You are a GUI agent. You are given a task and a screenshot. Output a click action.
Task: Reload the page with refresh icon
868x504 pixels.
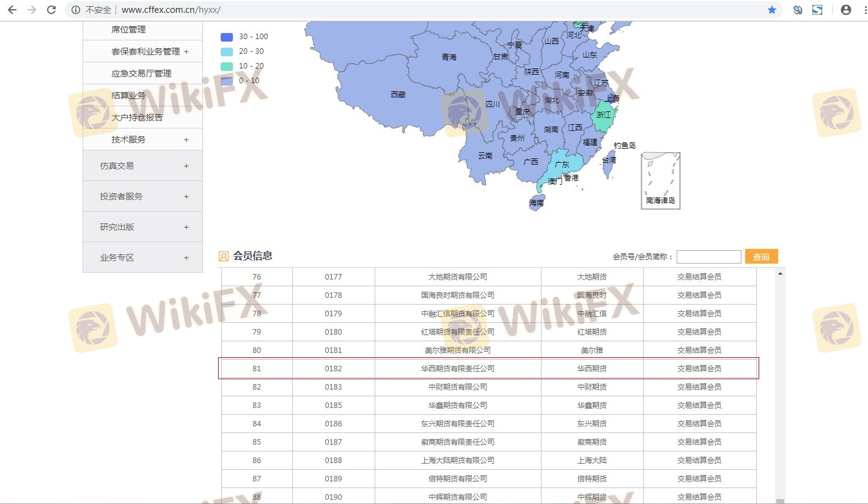pos(51,10)
